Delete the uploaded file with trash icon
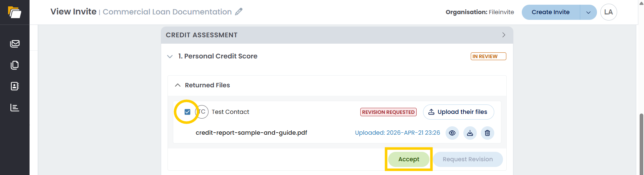Screen dimensions: 644x175 point(488,133)
